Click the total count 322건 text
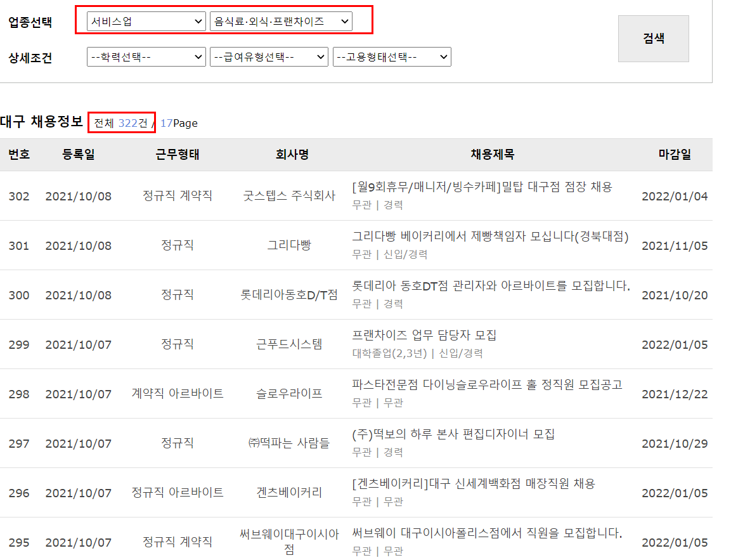 point(121,123)
